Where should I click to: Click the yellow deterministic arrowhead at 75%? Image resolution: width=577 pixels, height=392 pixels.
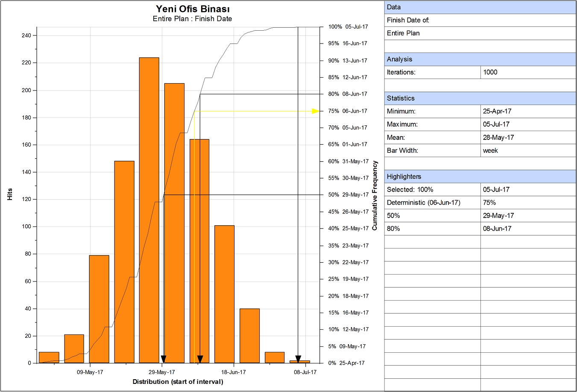pos(316,111)
